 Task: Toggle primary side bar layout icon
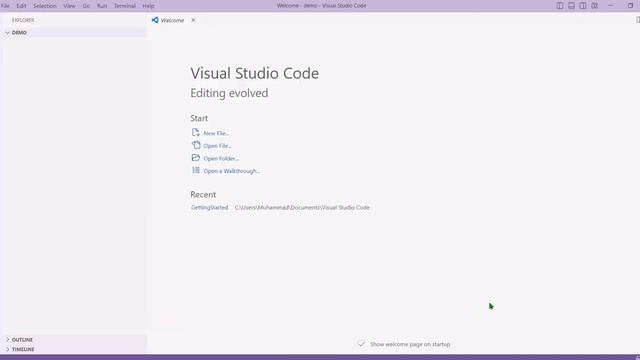(560, 6)
